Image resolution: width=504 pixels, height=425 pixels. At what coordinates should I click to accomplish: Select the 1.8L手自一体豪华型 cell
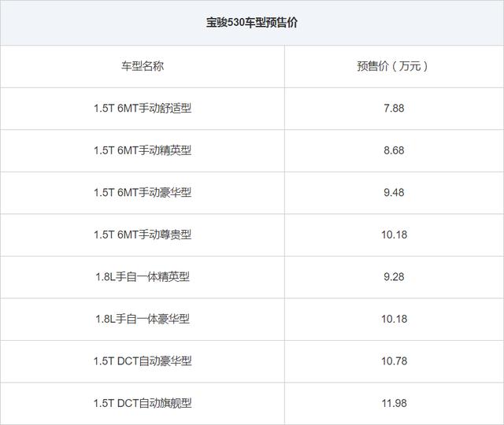click(x=143, y=319)
